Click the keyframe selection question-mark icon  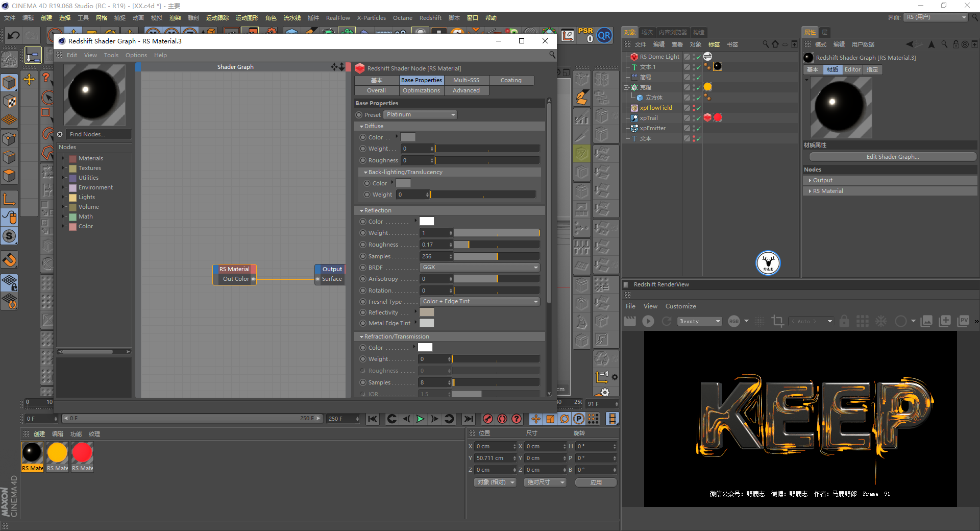tap(517, 419)
